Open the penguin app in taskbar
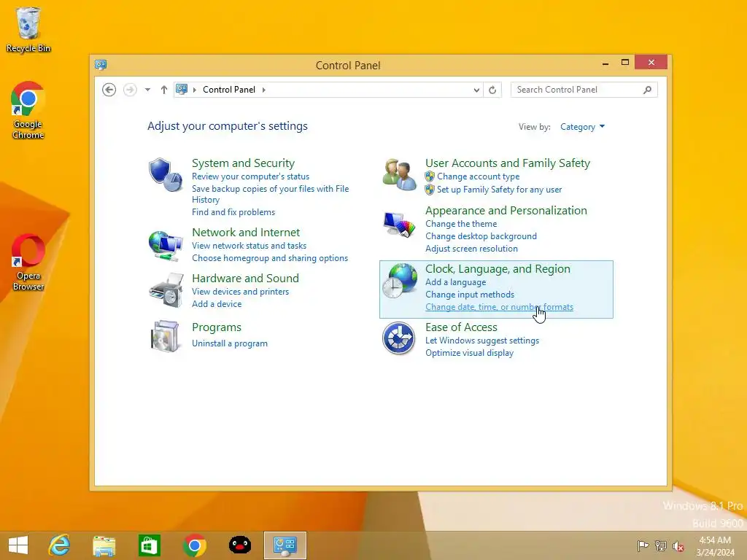This screenshot has width=747, height=560. (x=240, y=545)
